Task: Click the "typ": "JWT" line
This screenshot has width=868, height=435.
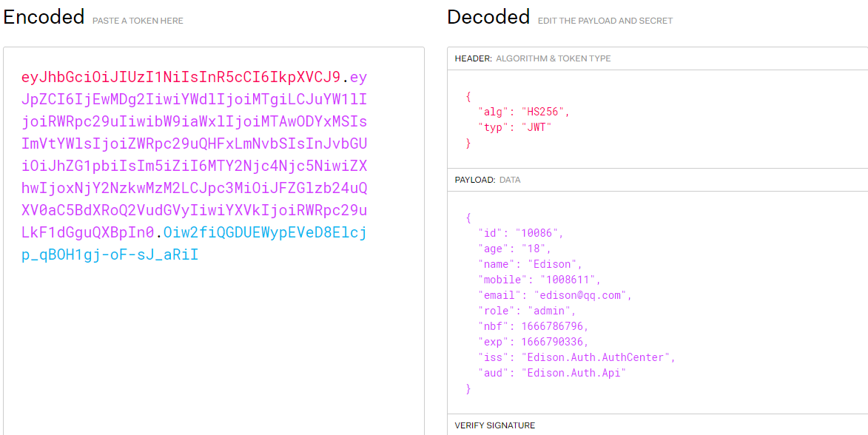Action: [515, 128]
